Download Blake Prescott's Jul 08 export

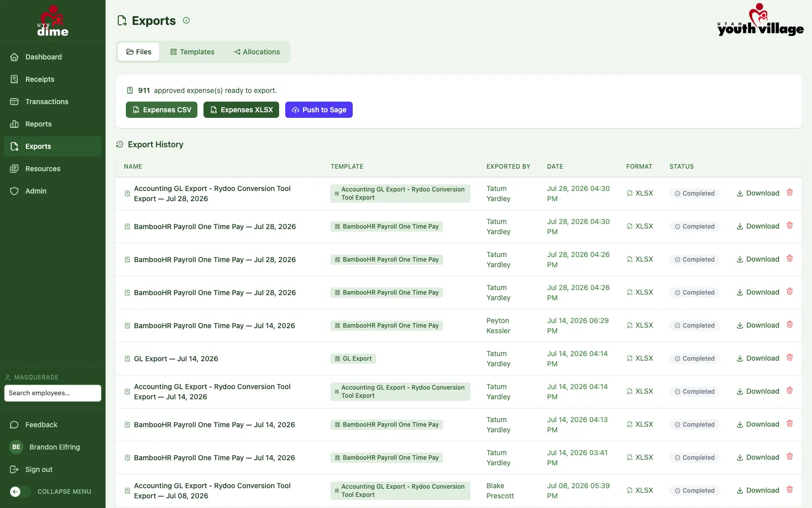point(758,490)
